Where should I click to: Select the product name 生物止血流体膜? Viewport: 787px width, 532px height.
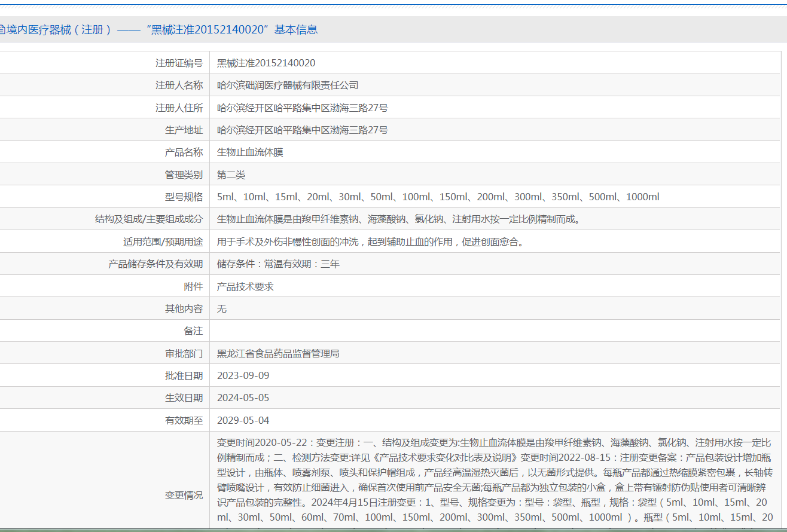(250, 152)
